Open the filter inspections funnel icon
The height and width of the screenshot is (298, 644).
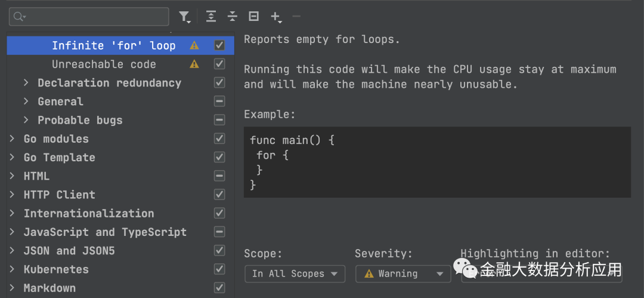[184, 17]
